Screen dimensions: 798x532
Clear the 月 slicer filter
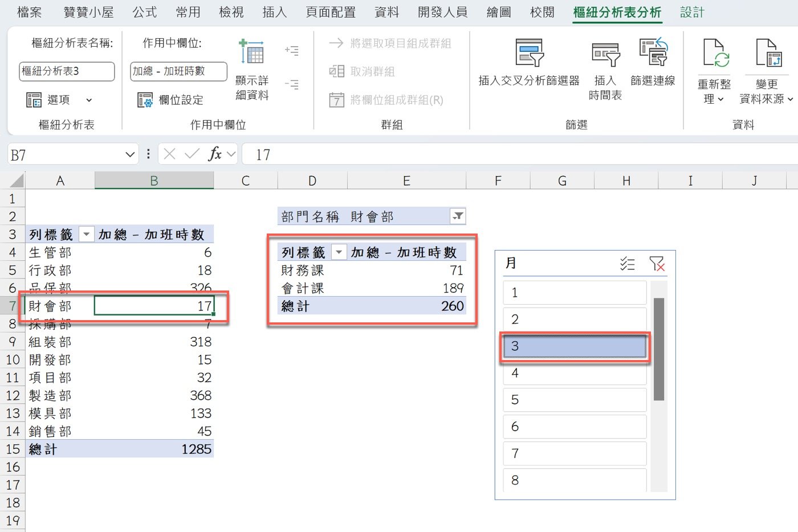click(x=657, y=264)
